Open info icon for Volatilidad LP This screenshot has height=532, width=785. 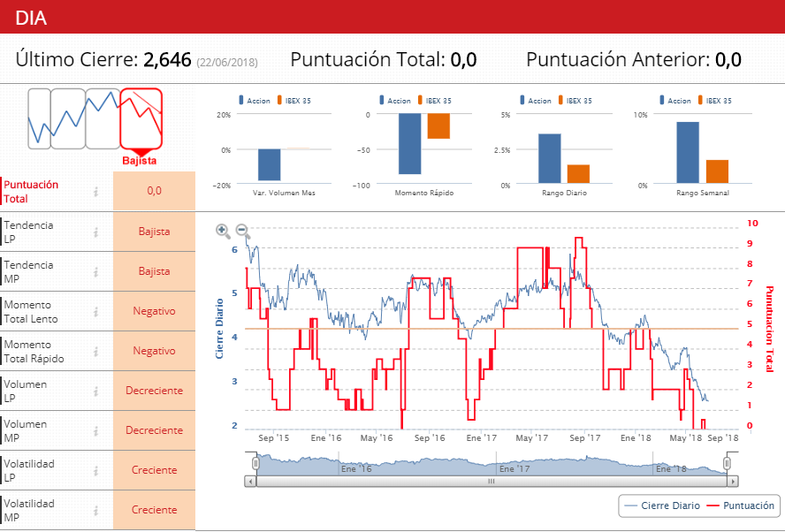point(95,470)
